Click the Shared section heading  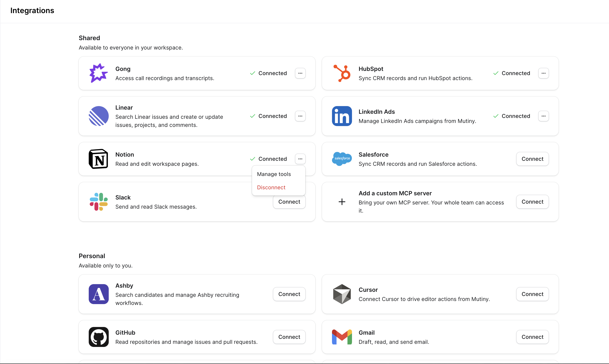(x=89, y=38)
